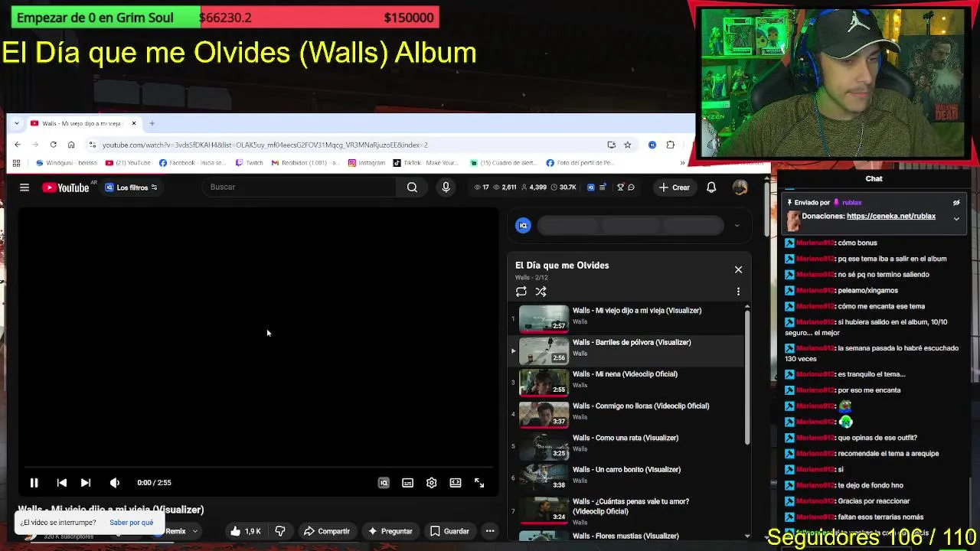Collapse the pinned chat message chevron
The image size is (980, 551).
(x=956, y=219)
